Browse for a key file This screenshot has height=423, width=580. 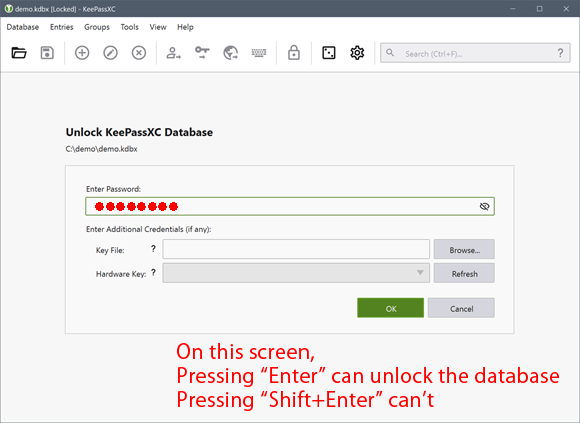tap(464, 249)
